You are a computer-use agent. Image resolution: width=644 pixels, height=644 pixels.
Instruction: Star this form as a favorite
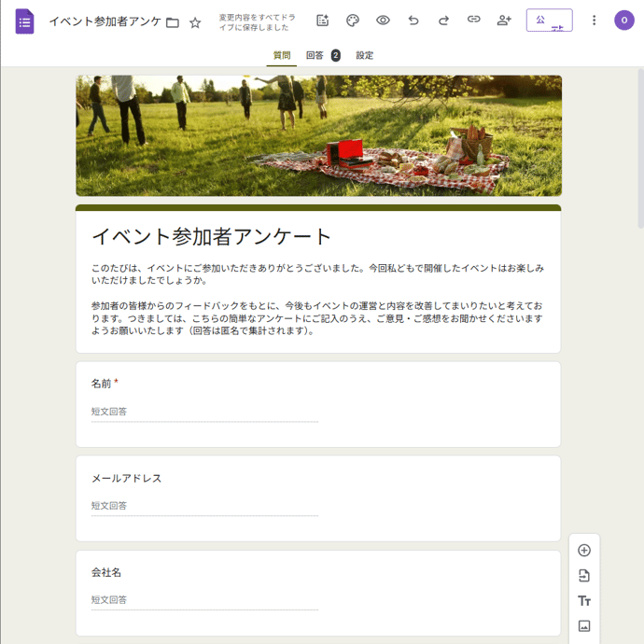coord(195,22)
